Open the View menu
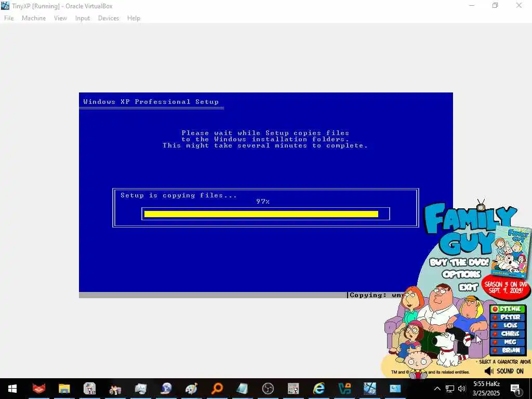Viewport: 532px width, 399px height. 60,18
